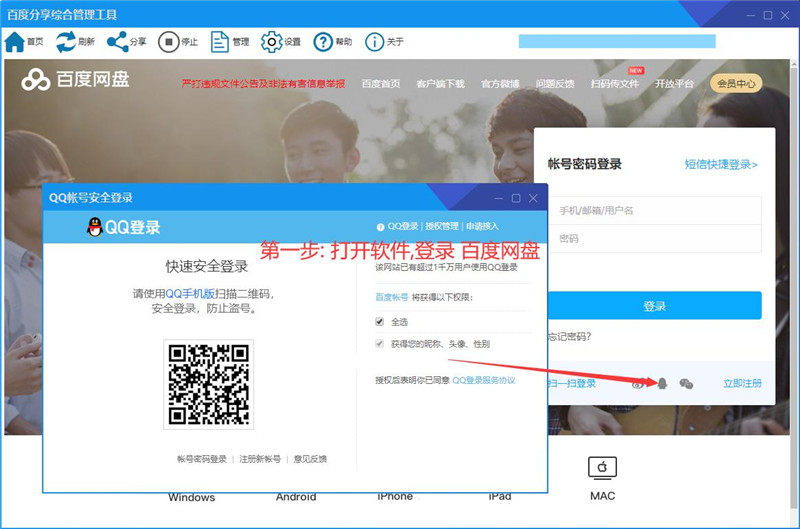Click 意见反馈 link in QQ dialog
The width and height of the screenshot is (800, 529).
(310, 459)
